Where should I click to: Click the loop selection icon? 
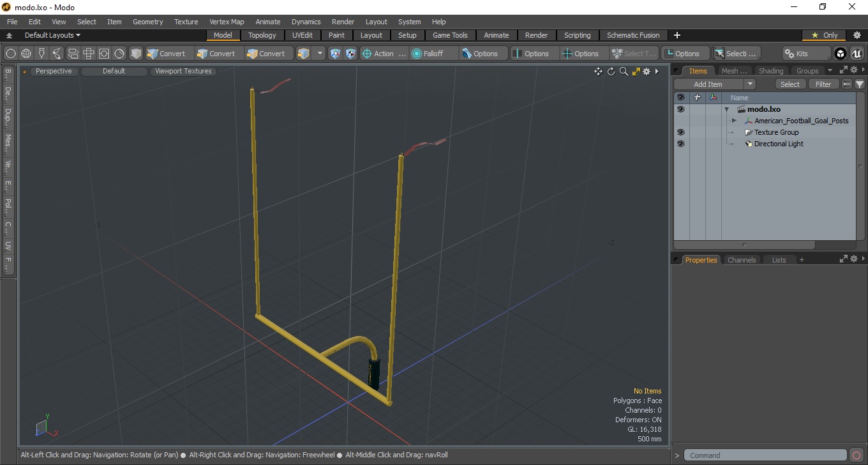(73, 54)
